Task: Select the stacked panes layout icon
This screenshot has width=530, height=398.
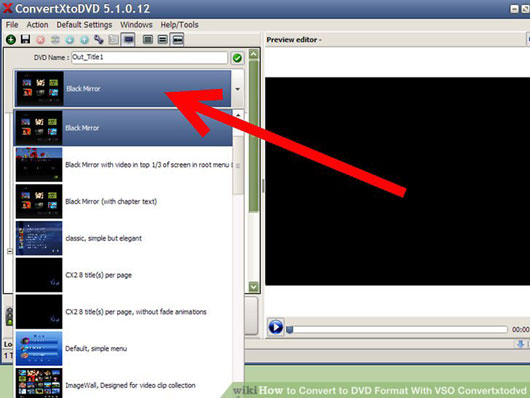Action: tap(163, 40)
